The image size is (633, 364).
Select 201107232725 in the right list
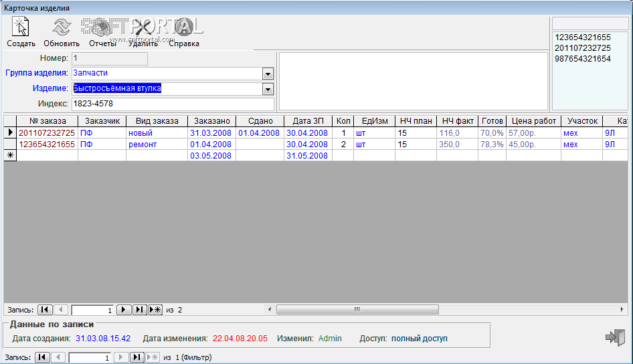click(x=583, y=48)
